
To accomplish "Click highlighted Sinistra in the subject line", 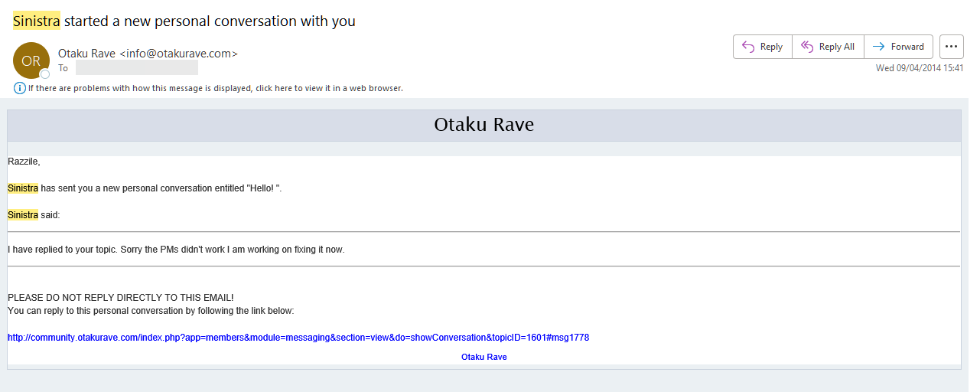I will (36, 21).
